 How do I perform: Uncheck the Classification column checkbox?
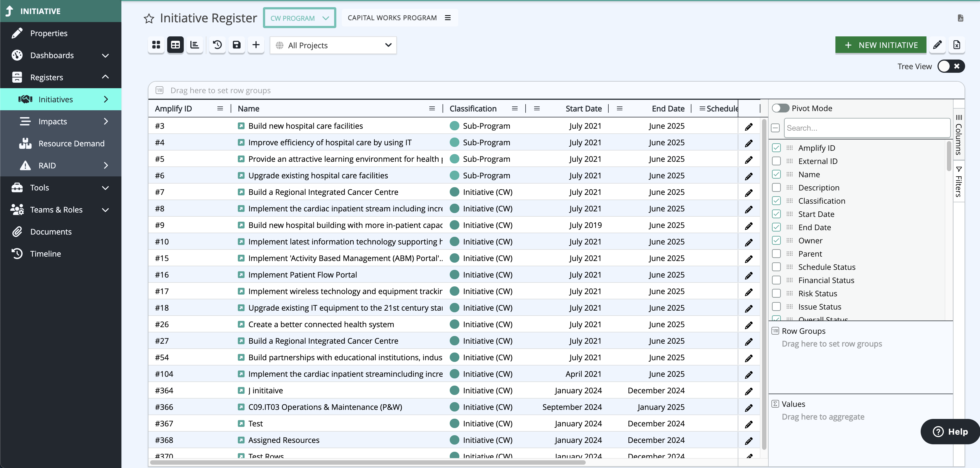point(776,201)
